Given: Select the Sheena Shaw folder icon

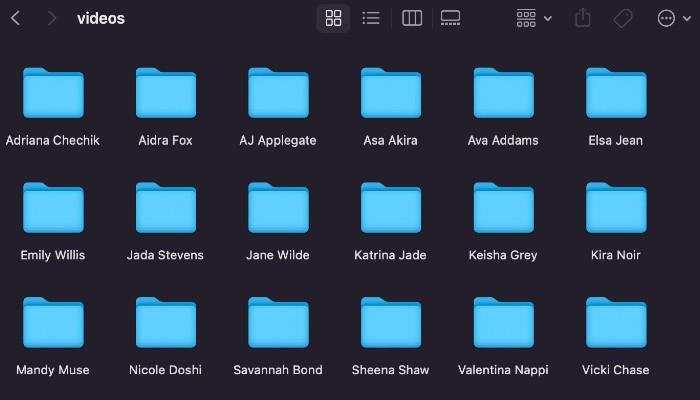Looking at the screenshot, I should (391, 322).
